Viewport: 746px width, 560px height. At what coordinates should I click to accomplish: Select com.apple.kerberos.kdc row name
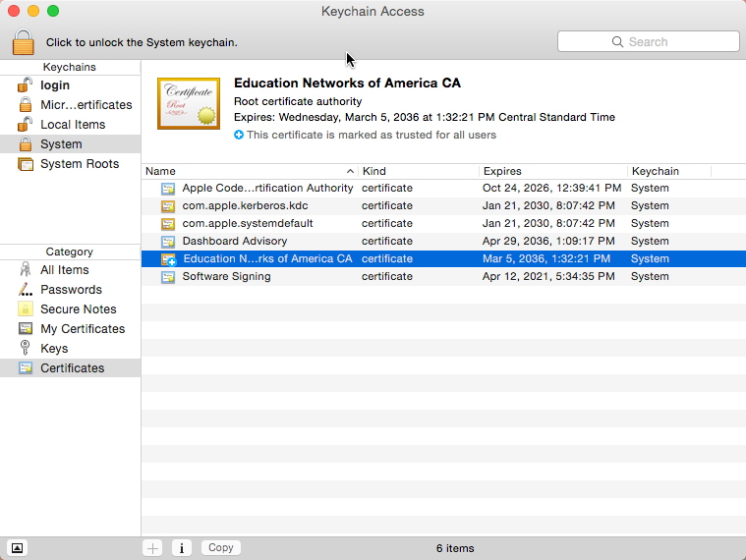[245, 205]
